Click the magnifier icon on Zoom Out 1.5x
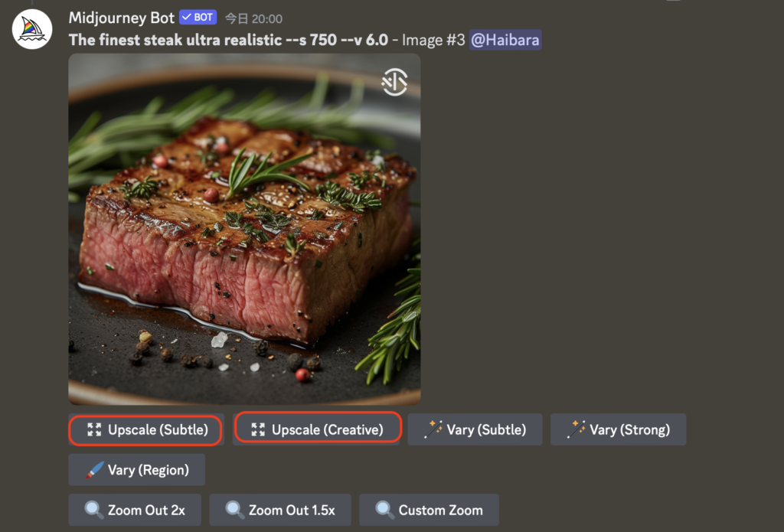The width and height of the screenshot is (784, 532). click(x=235, y=510)
